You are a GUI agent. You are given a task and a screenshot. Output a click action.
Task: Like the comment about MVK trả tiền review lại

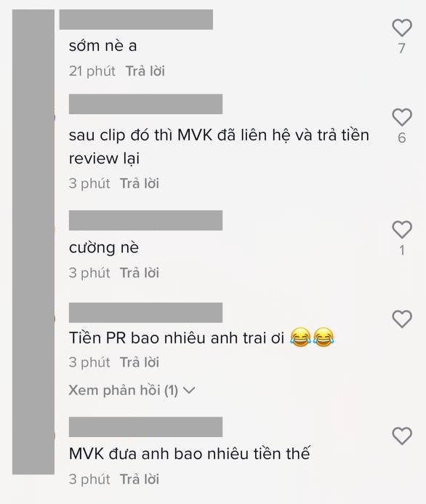402,117
